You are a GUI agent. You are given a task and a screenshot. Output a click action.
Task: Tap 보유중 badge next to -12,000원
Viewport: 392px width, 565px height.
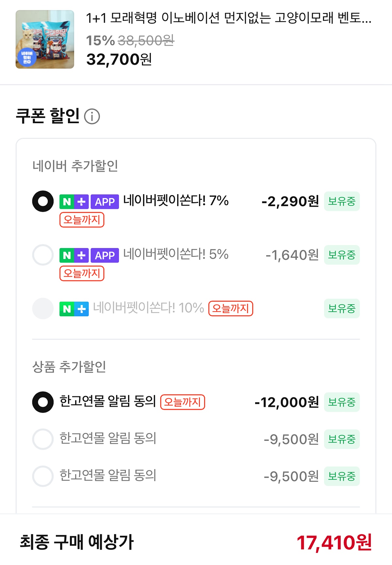(x=342, y=402)
